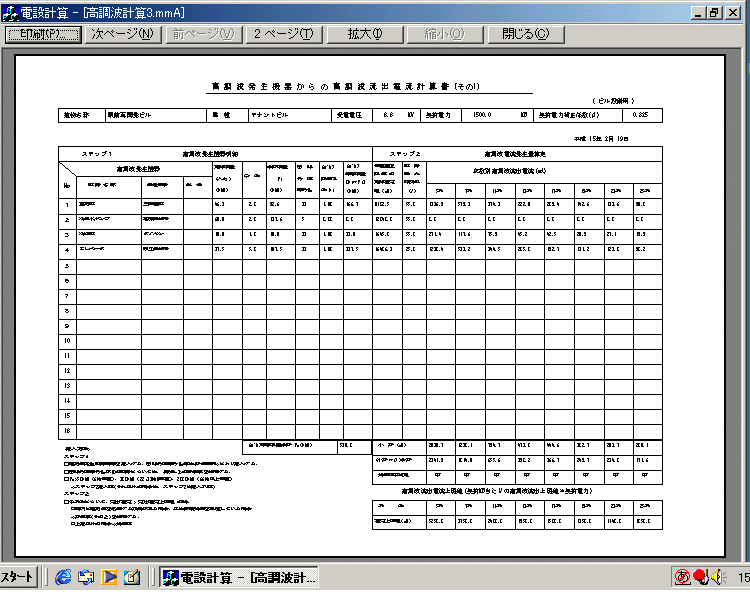The width and height of the screenshot is (750, 600).
Task: Minimize the 電設計算 window
Action: 698,13
